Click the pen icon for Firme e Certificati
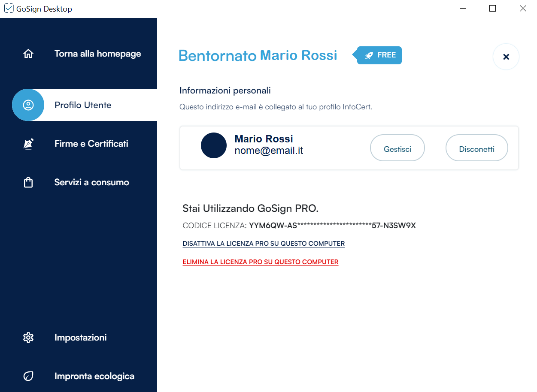The width and height of the screenshot is (537, 392). (x=28, y=144)
